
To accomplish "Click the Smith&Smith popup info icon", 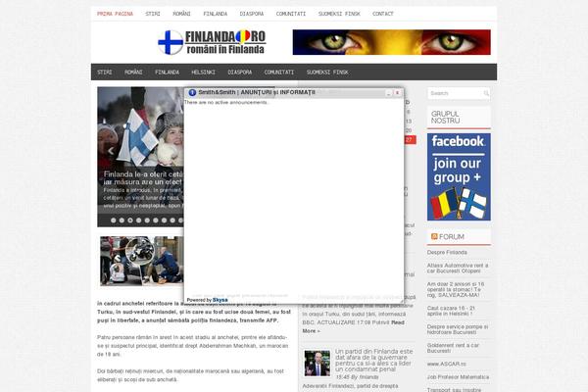I will (192, 92).
